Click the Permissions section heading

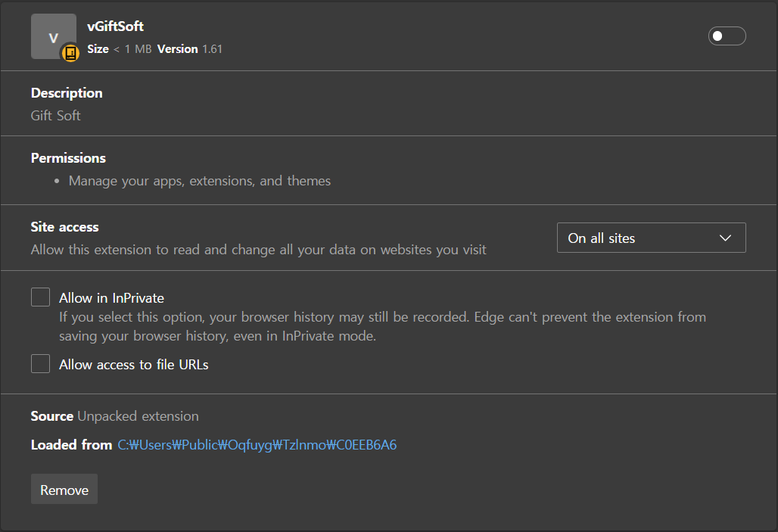[x=68, y=157]
